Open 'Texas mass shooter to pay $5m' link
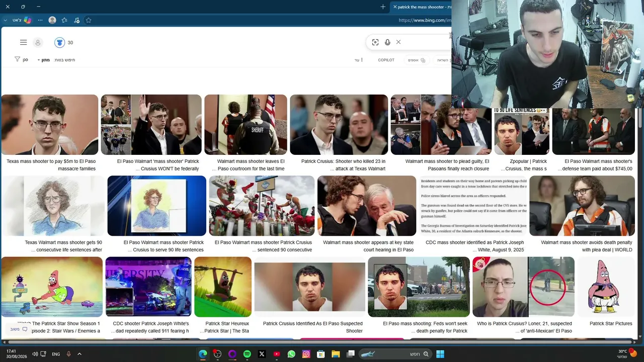This screenshot has height=362, width=644. pos(51,165)
